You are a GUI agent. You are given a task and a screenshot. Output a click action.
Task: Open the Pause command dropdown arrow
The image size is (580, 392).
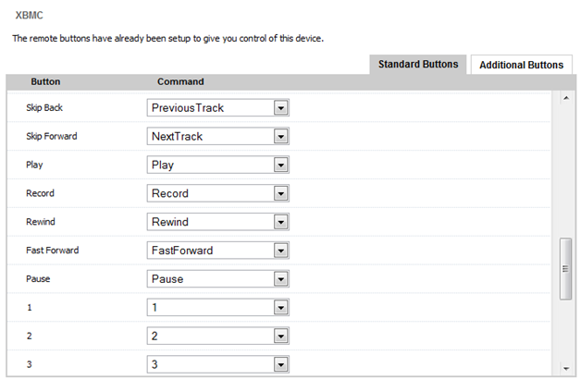281,278
